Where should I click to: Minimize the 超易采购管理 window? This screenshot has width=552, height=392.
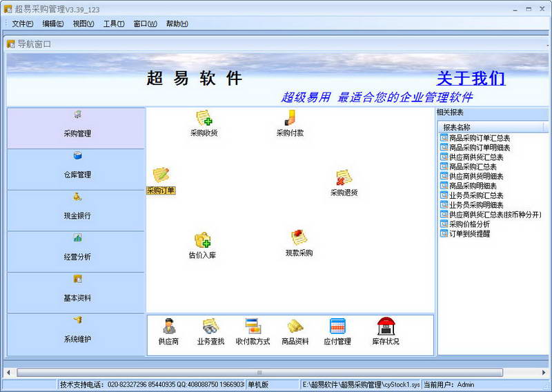click(515, 10)
